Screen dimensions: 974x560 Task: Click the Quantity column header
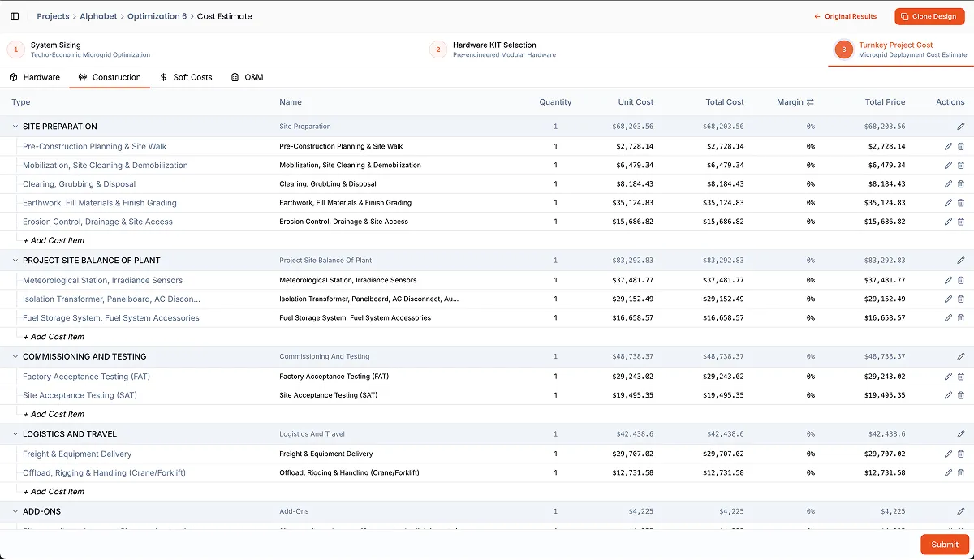(x=555, y=102)
